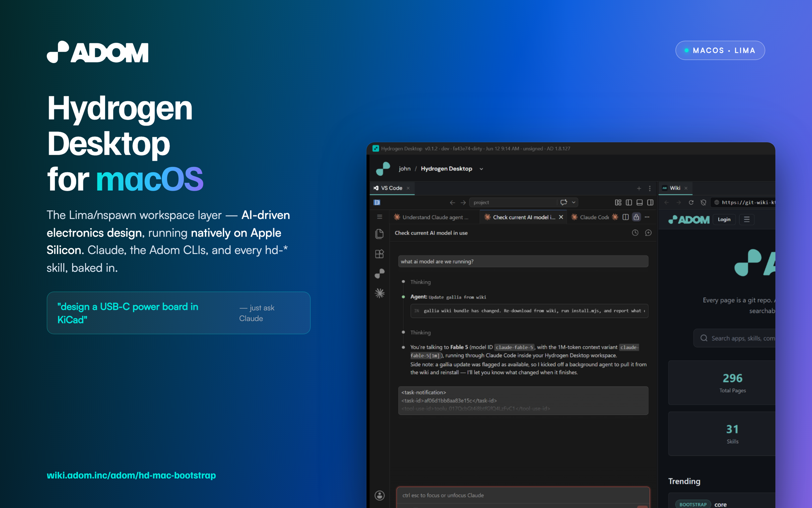Click the 'what ai model are we running?' message

click(x=523, y=261)
